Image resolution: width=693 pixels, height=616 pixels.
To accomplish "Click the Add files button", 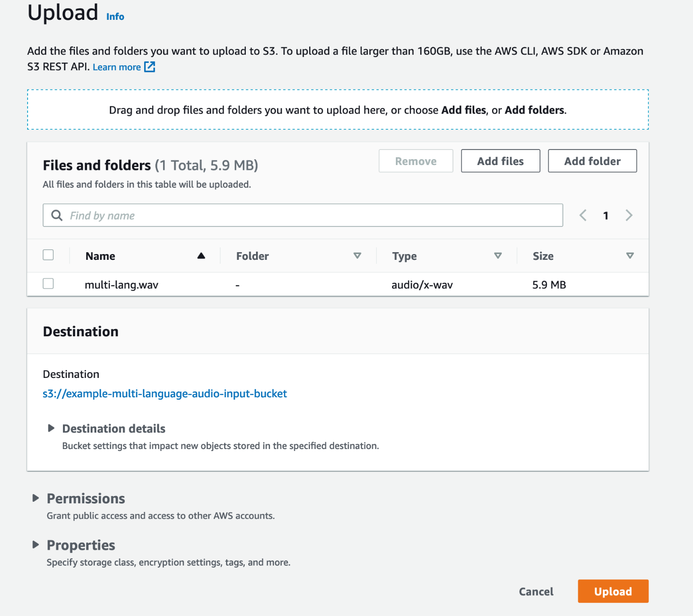I will (x=500, y=161).
